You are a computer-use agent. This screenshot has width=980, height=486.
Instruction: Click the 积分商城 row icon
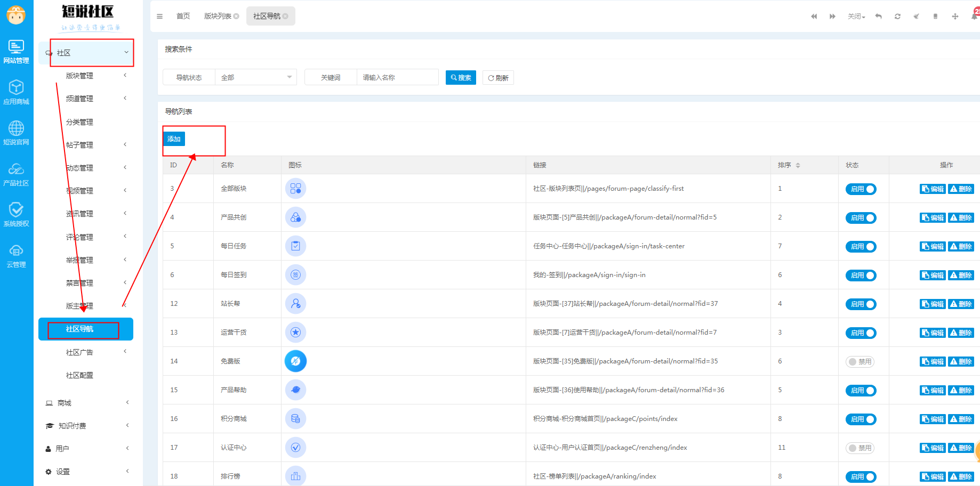tap(295, 419)
